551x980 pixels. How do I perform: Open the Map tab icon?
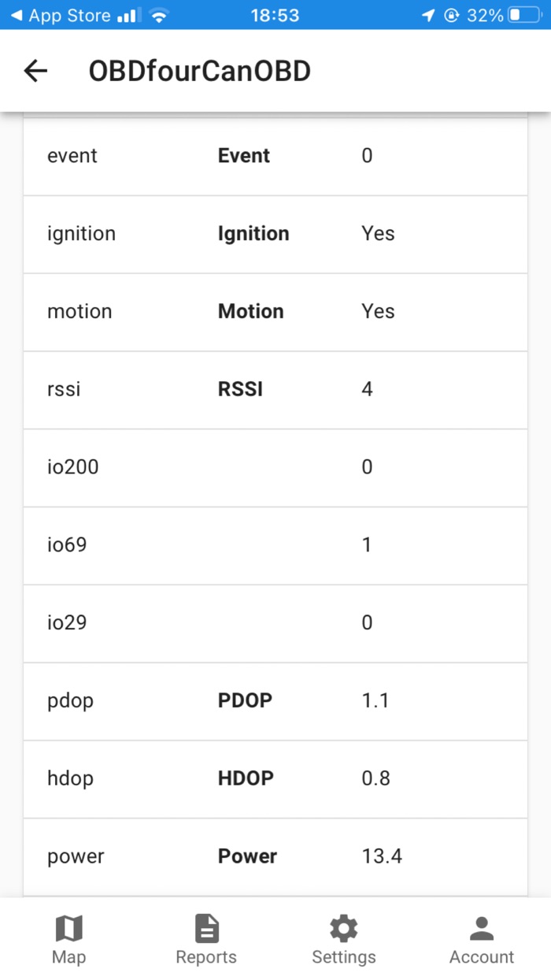coord(69,929)
